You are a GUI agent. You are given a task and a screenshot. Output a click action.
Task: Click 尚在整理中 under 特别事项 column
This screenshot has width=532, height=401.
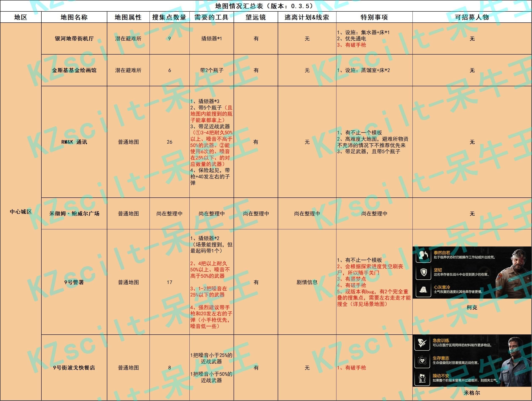374,214
